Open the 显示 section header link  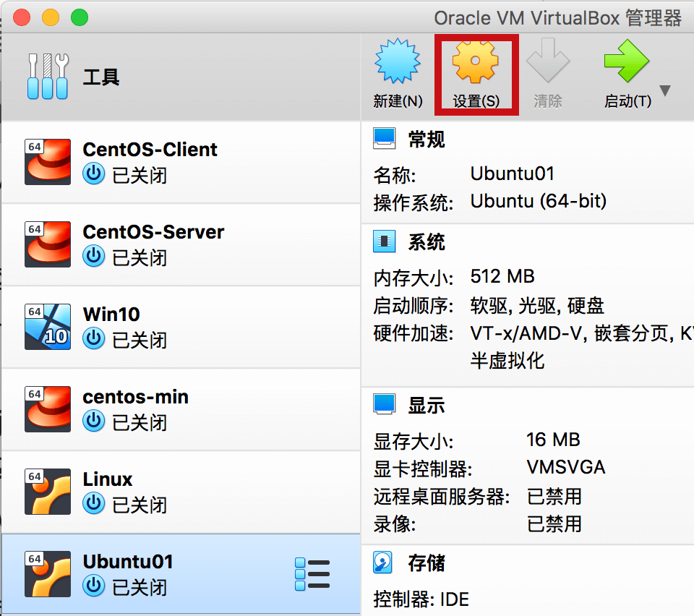click(427, 406)
